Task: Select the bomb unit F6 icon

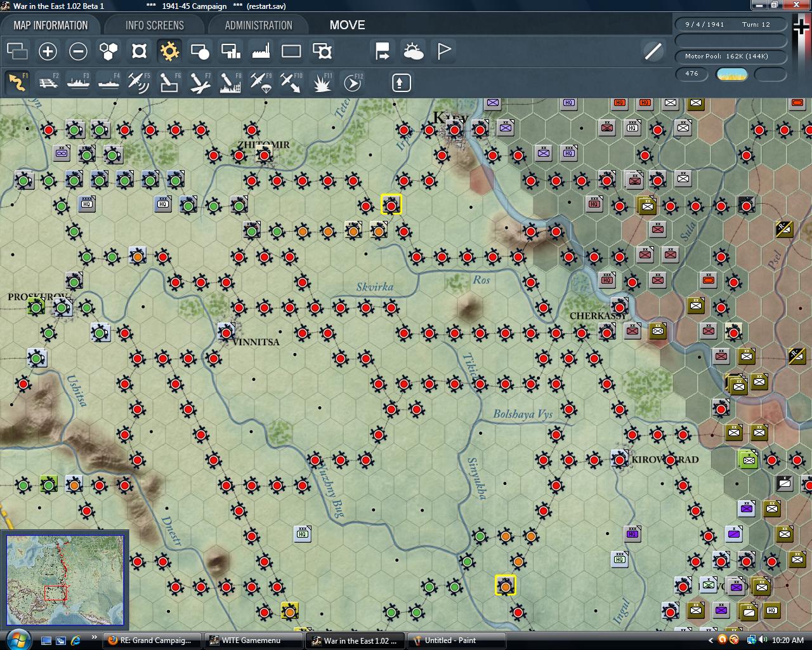Action: pos(169,83)
